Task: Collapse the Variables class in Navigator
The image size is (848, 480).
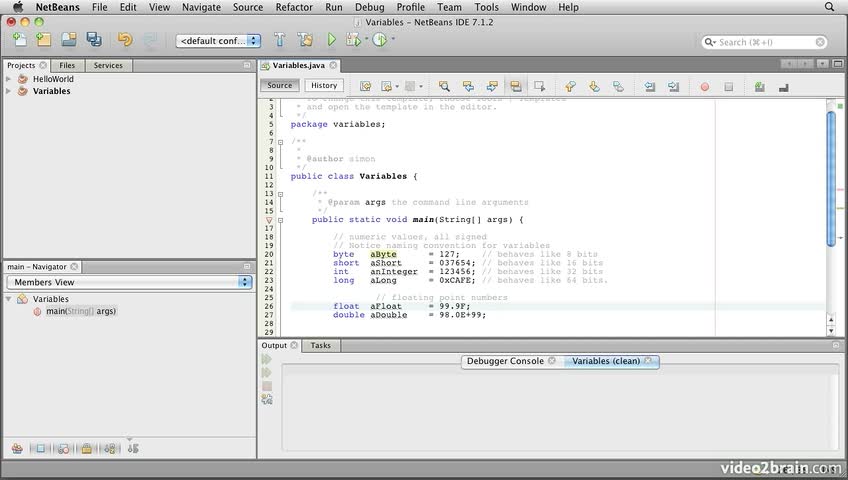Action: click(9, 299)
